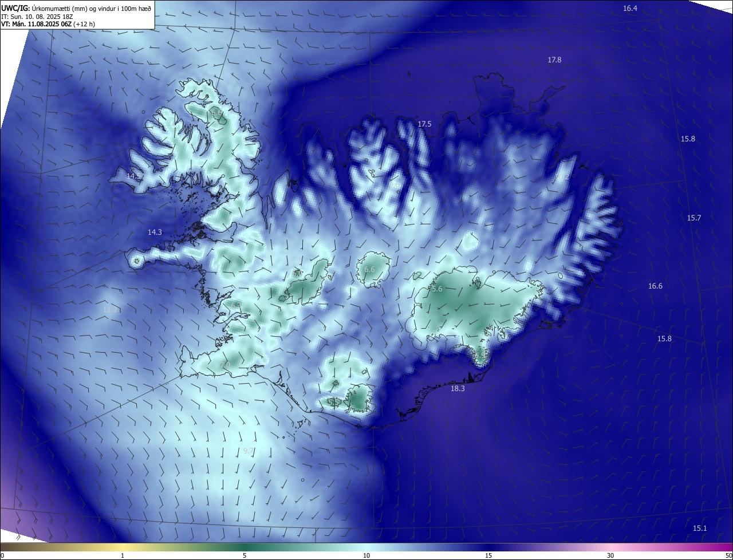
Task: Click the color scale tick label 10
Action: [366, 555]
